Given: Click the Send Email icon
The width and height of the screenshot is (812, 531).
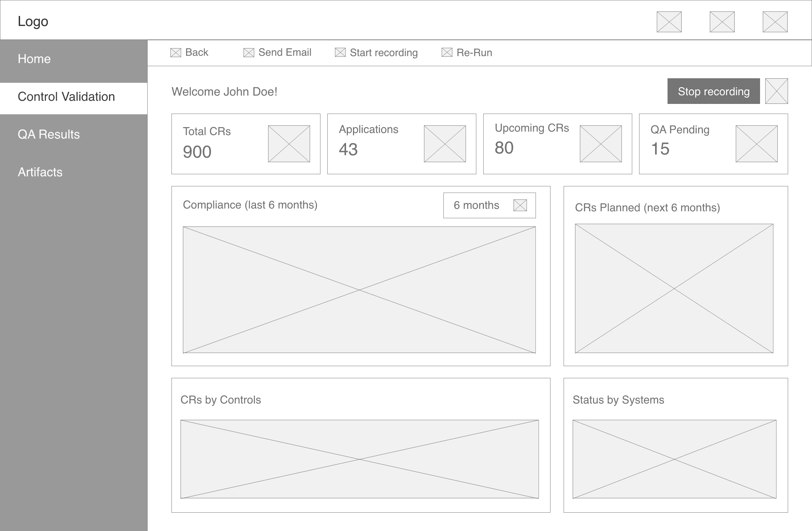Looking at the screenshot, I should [x=249, y=53].
